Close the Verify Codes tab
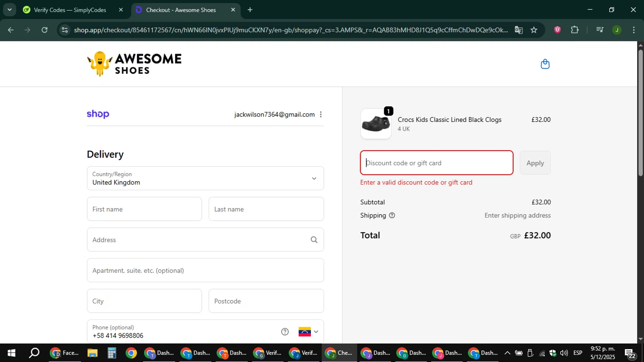 pyautogui.click(x=121, y=9)
